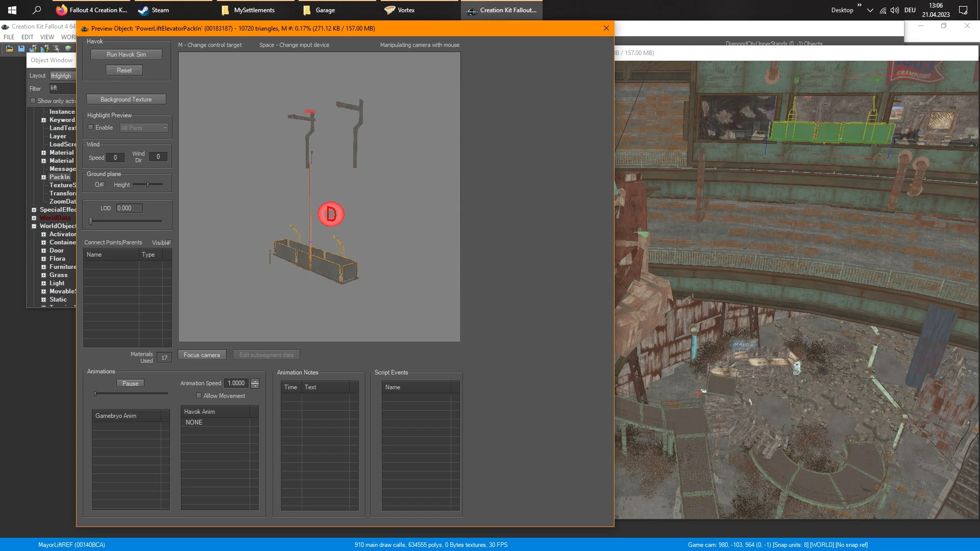The image size is (980, 551).
Task: Click the volume tray icon
Action: [x=895, y=10]
